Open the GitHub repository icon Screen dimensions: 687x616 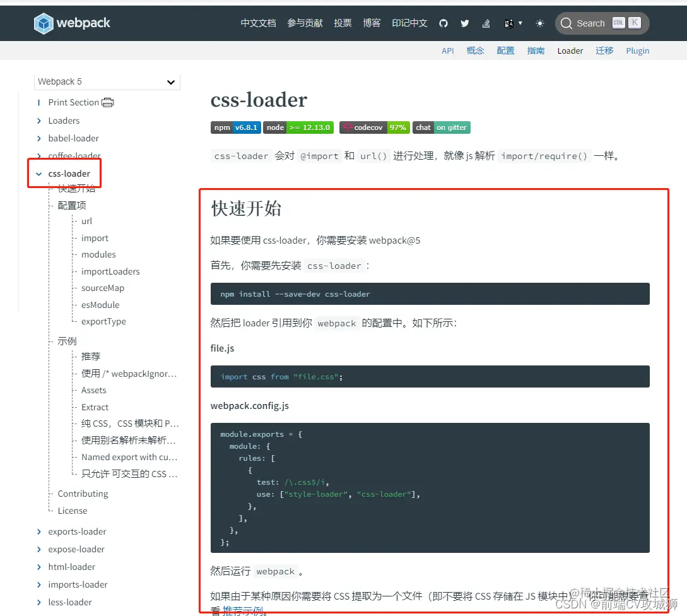coord(443,23)
